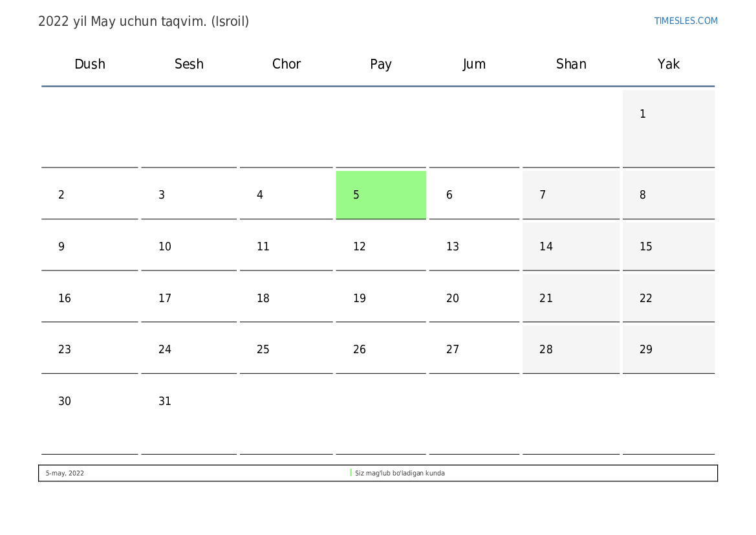
Task: Click day 14 in the calendar
Action: coord(571,246)
